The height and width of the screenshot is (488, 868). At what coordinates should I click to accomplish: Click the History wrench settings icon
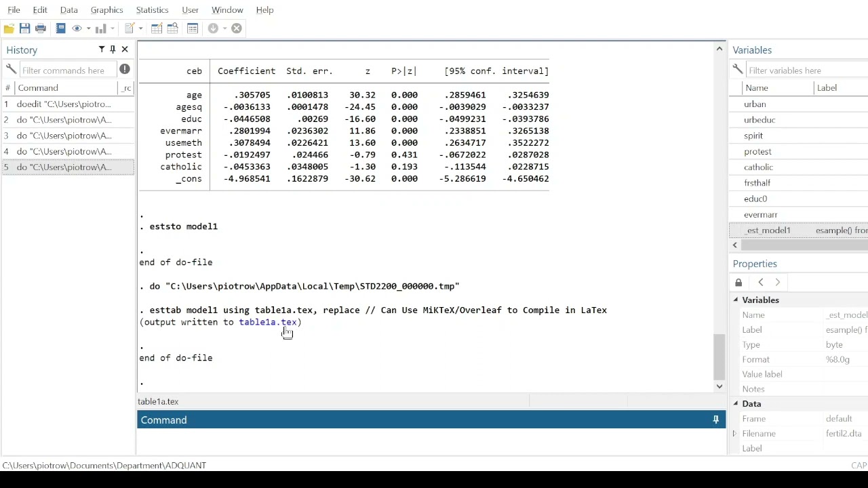click(x=11, y=70)
